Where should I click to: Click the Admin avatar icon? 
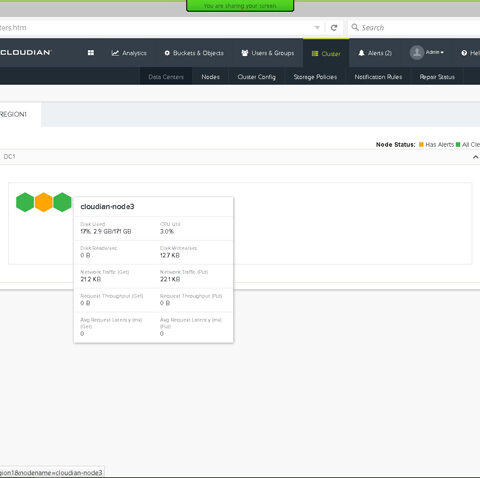point(417,53)
